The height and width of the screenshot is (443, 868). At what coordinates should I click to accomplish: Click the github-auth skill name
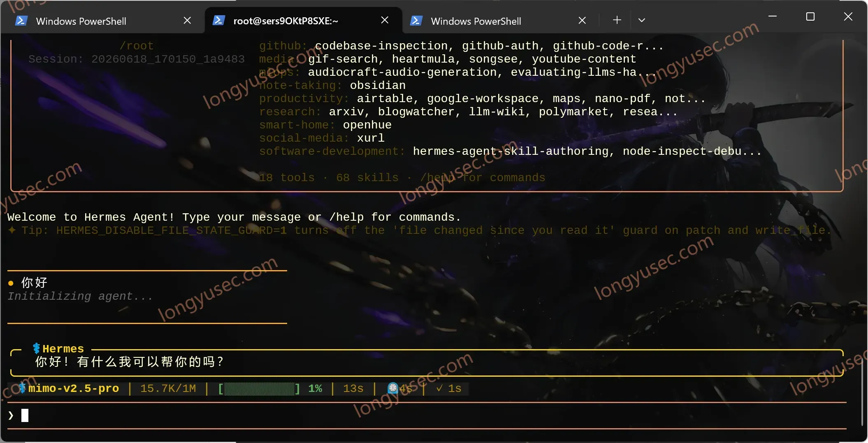[x=500, y=46]
